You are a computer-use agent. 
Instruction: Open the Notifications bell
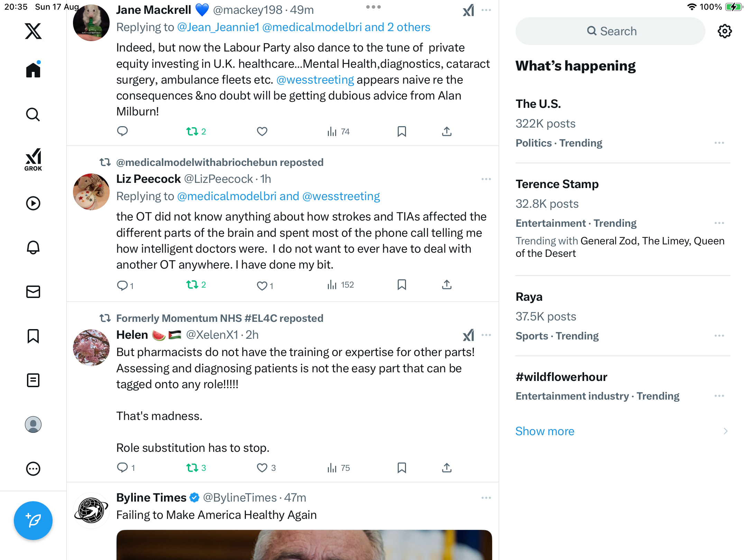coord(33,248)
